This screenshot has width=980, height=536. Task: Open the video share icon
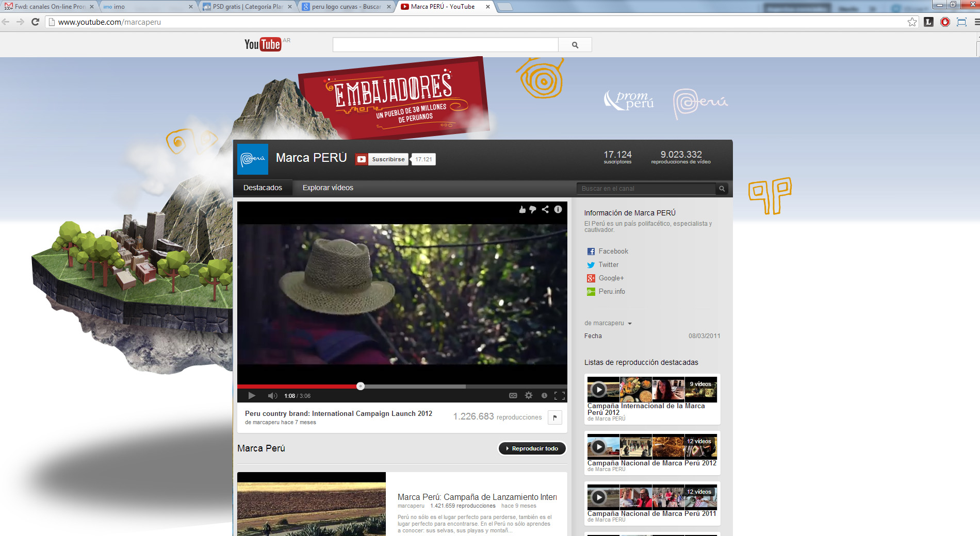(x=545, y=209)
